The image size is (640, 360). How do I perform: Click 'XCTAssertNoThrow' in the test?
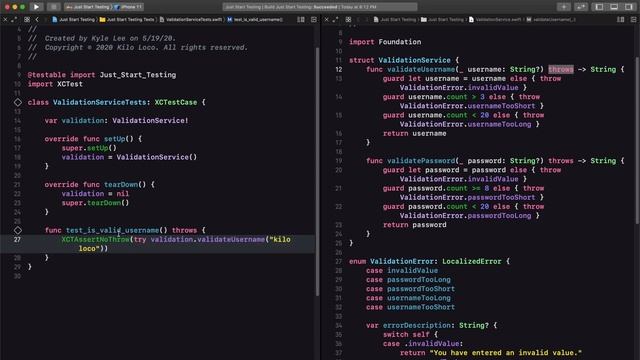point(96,240)
